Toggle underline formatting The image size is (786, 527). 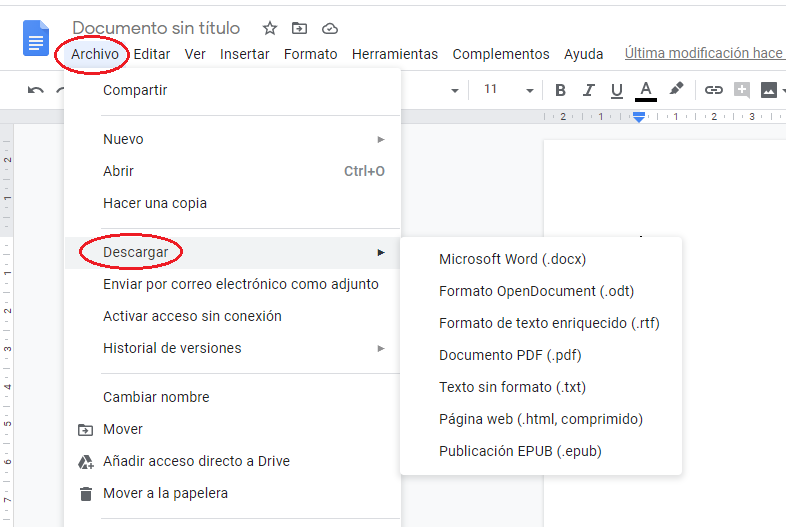tap(617, 90)
